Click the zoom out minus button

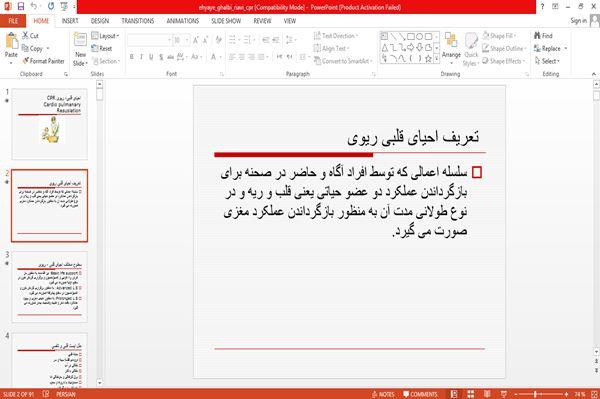pyautogui.click(x=516, y=394)
